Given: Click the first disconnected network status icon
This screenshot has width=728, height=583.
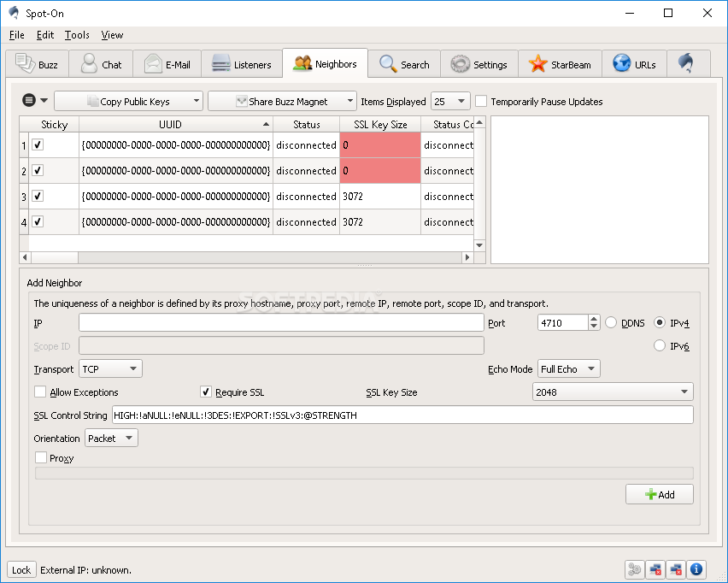Looking at the screenshot, I should click(655, 569).
